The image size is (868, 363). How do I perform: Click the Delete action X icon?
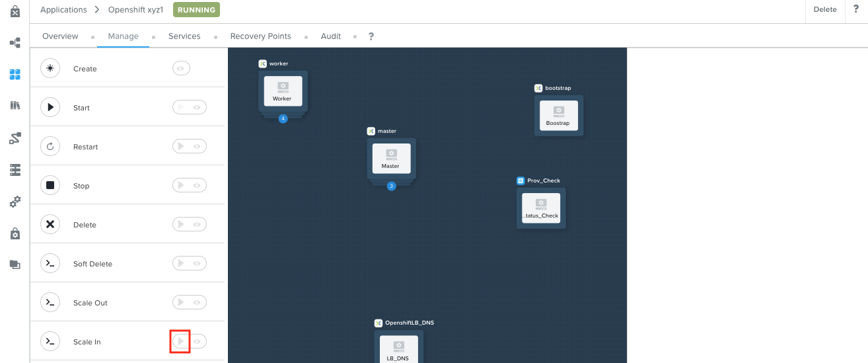click(x=50, y=225)
